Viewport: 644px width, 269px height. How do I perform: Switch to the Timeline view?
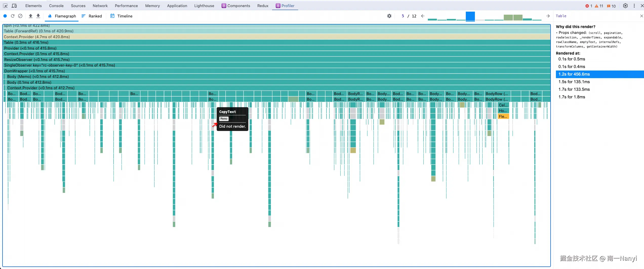121,16
